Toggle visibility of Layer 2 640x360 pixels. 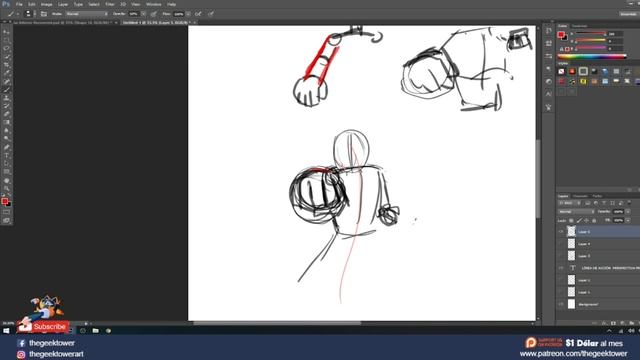coord(561,280)
